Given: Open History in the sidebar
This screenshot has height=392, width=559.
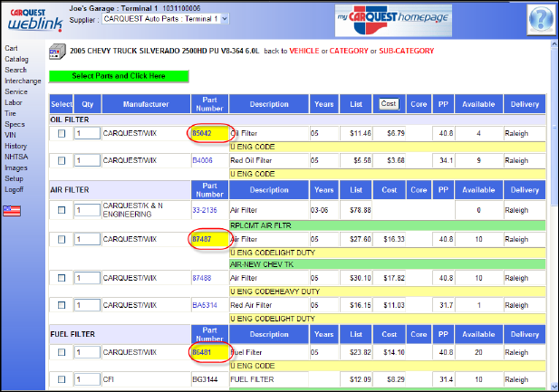Looking at the screenshot, I should click(x=15, y=146).
